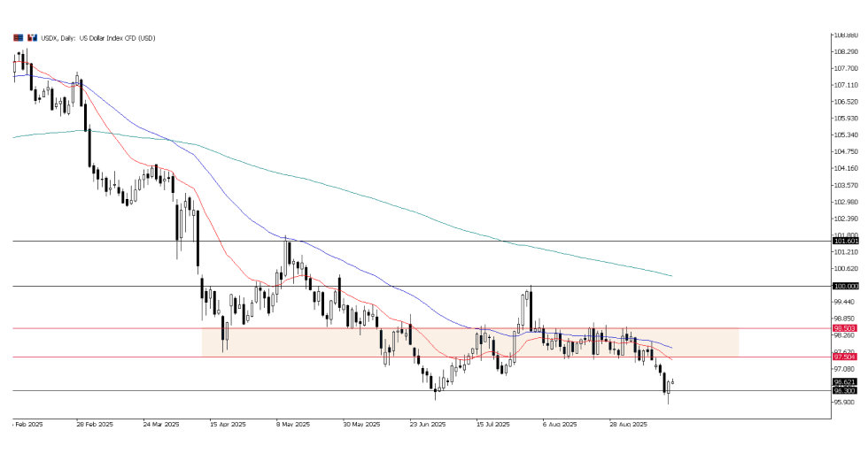Click the red 98.503 price label
Screen dimensions: 868x461
click(844, 327)
